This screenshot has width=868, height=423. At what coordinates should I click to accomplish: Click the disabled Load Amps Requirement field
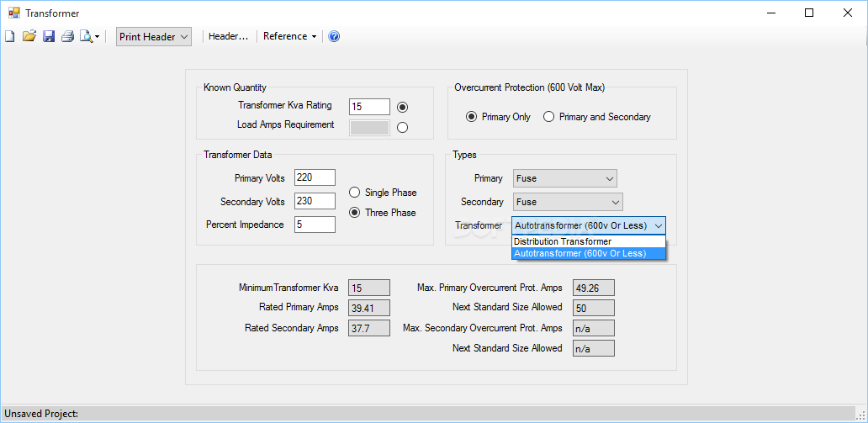click(370, 127)
